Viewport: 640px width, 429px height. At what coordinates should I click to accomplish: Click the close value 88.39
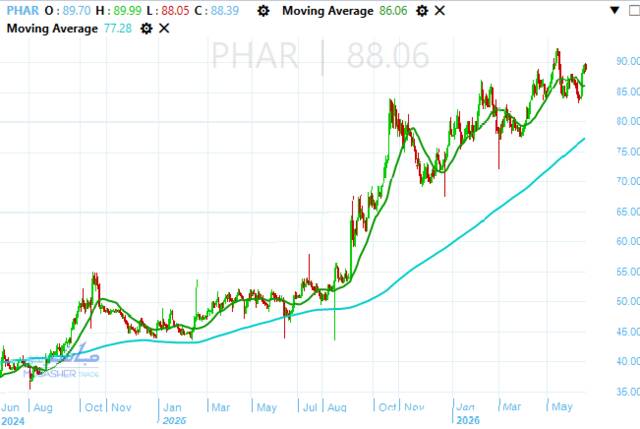pyautogui.click(x=225, y=11)
